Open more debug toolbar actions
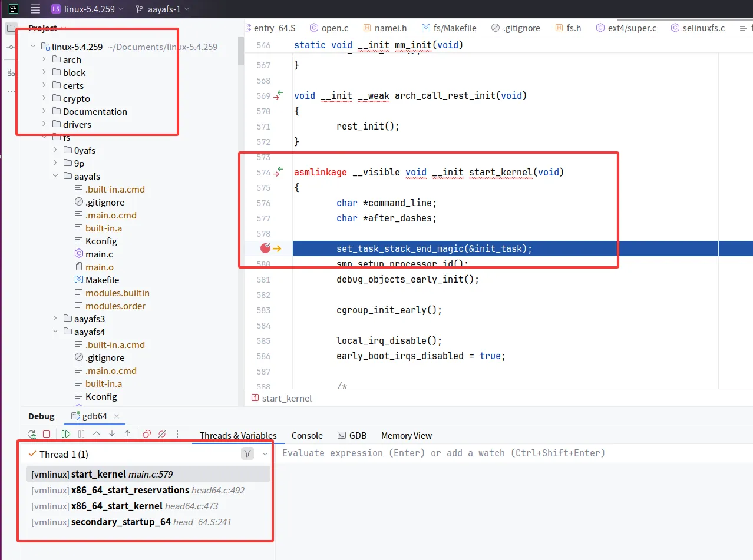Viewport: 753px width, 560px height. (177, 435)
